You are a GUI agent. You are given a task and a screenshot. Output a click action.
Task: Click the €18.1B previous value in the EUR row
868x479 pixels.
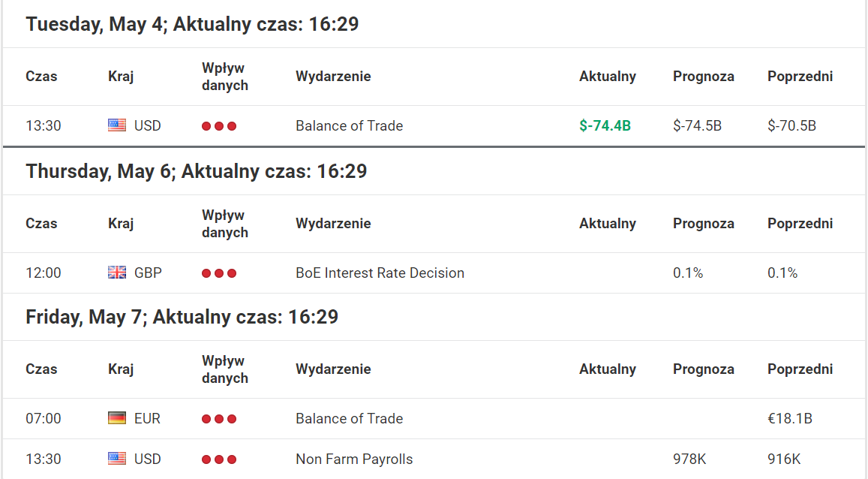(x=790, y=419)
